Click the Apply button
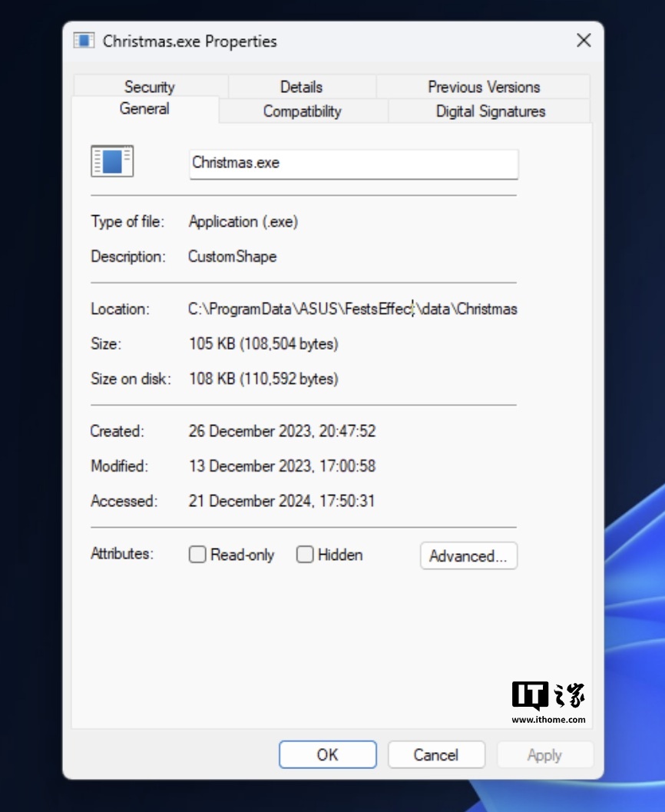The width and height of the screenshot is (665, 812). [544, 755]
